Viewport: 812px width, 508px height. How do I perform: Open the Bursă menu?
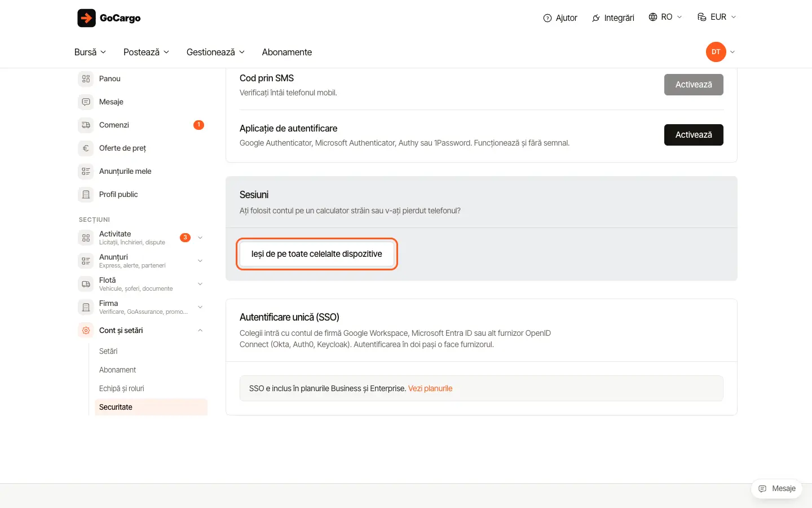pyautogui.click(x=90, y=52)
